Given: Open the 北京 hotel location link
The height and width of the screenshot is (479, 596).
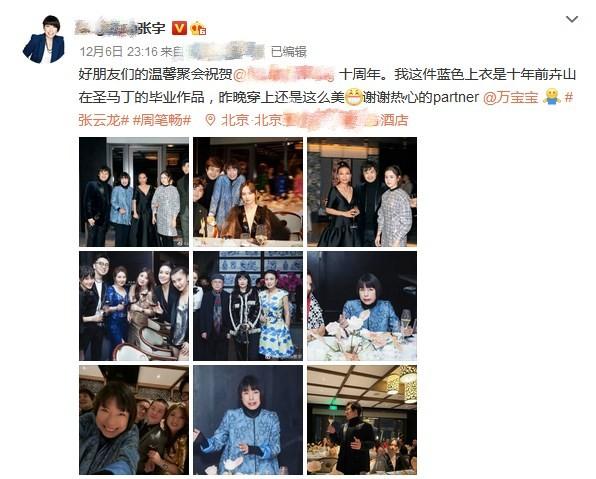Looking at the screenshot, I should click(x=314, y=120).
